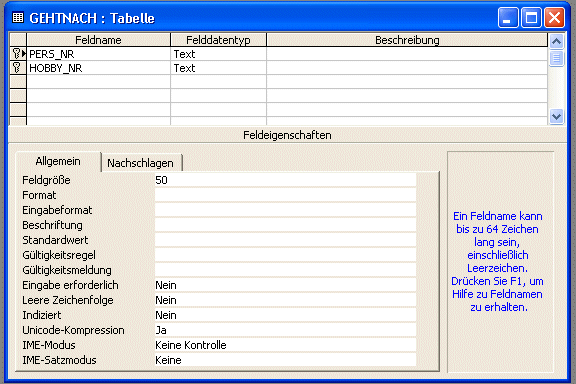Click the first empty field name cell under HOBBY_NR
The width and height of the screenshot is (576, 384).
click(98, 82)
